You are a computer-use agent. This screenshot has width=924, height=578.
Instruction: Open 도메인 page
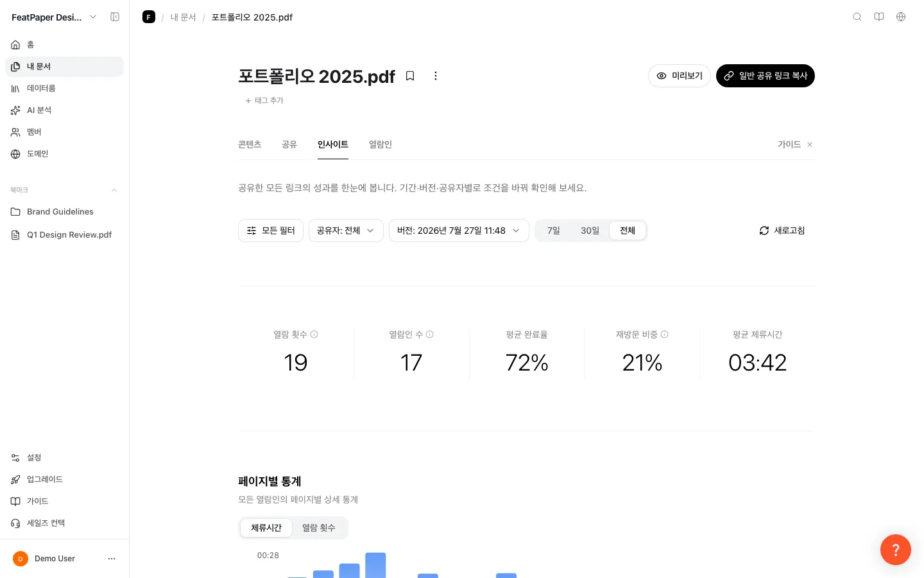coord(64,154)
